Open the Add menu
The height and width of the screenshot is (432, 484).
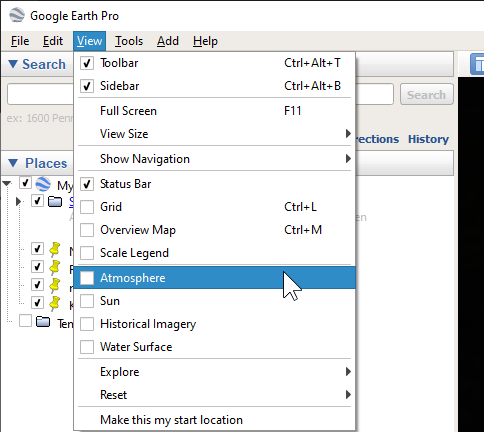(168, 41)
